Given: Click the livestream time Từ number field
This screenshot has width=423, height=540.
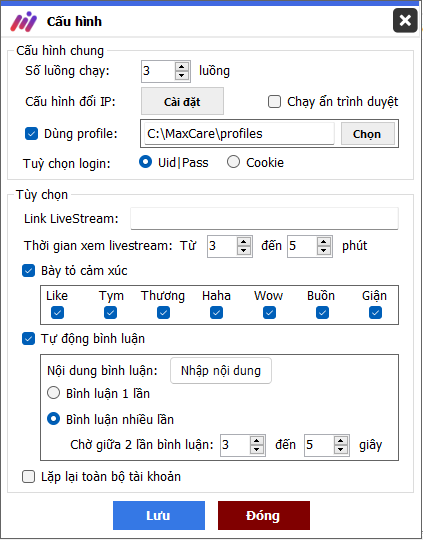Looking at the screenshot, I should [223, 246].
